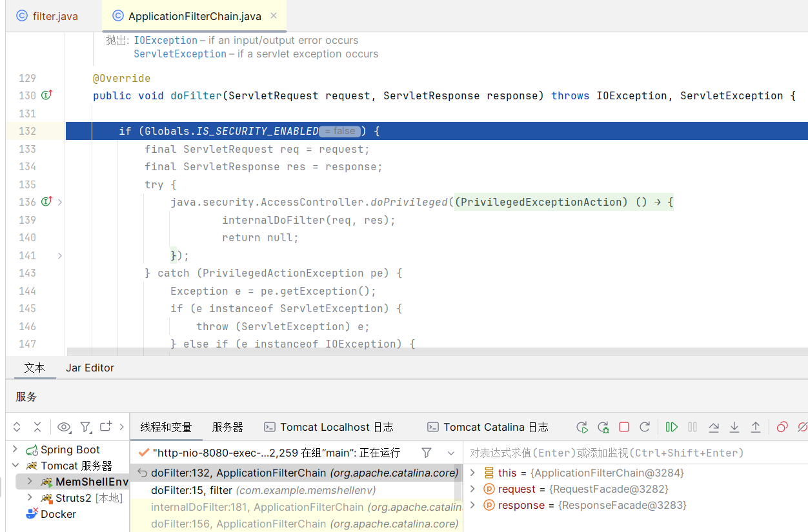
Task: Click the editor horizontal scrollbar
Action: tap(438, 351)
